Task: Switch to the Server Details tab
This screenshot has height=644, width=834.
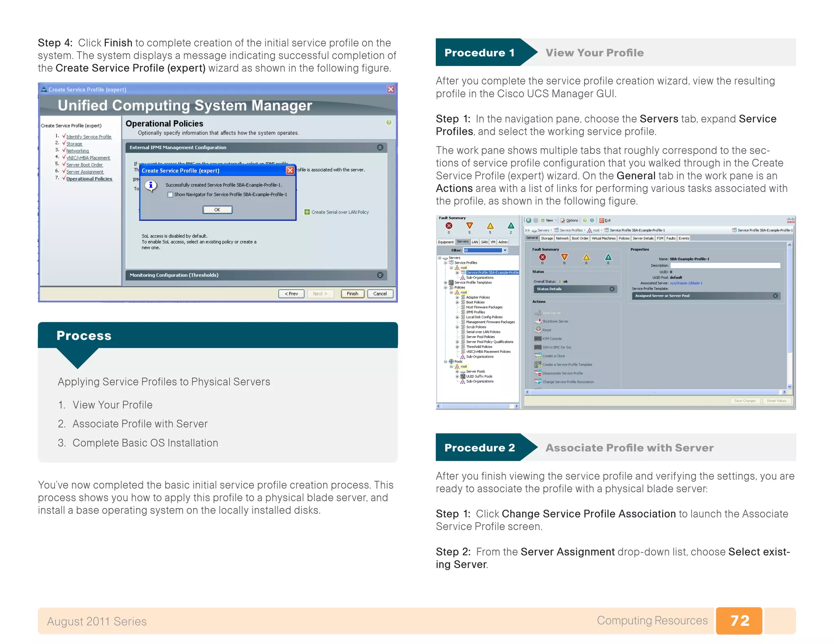Action: click(643, 238)
